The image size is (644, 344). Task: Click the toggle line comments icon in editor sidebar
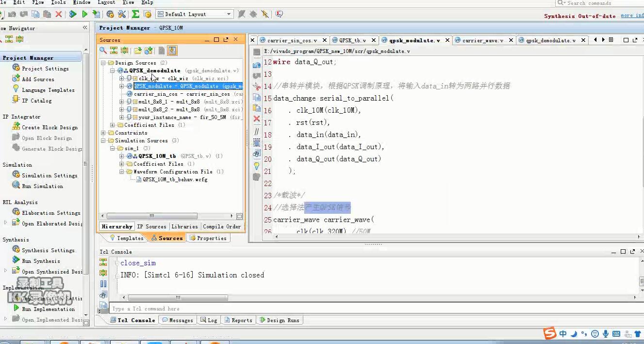pos(257,132)
